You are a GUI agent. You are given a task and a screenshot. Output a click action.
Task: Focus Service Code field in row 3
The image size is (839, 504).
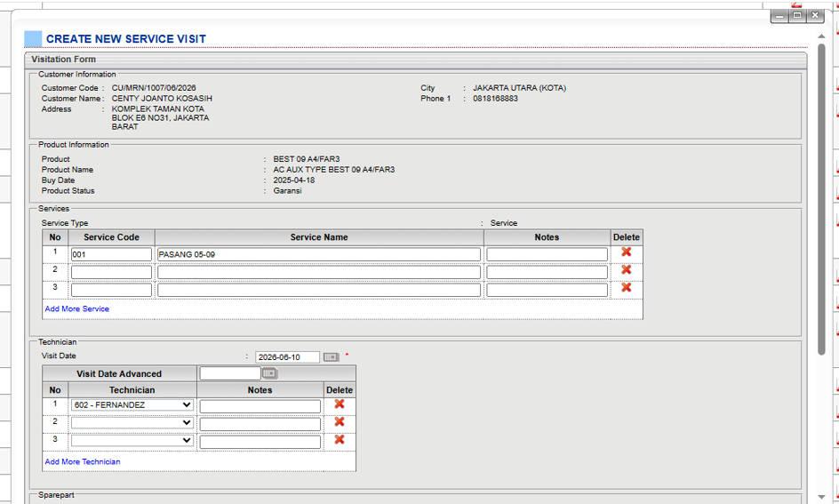click(111, 290)
